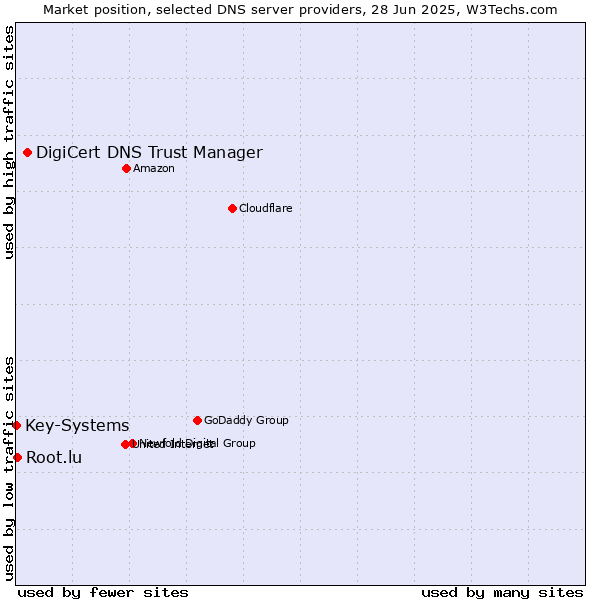Click the 'used by many sites' axis label
Screen dimensions: 600x600
tap(502, 593)
